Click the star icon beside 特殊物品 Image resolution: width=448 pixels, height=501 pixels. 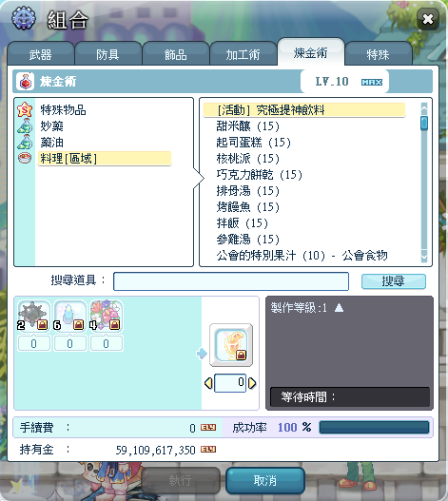coord(25,110)
